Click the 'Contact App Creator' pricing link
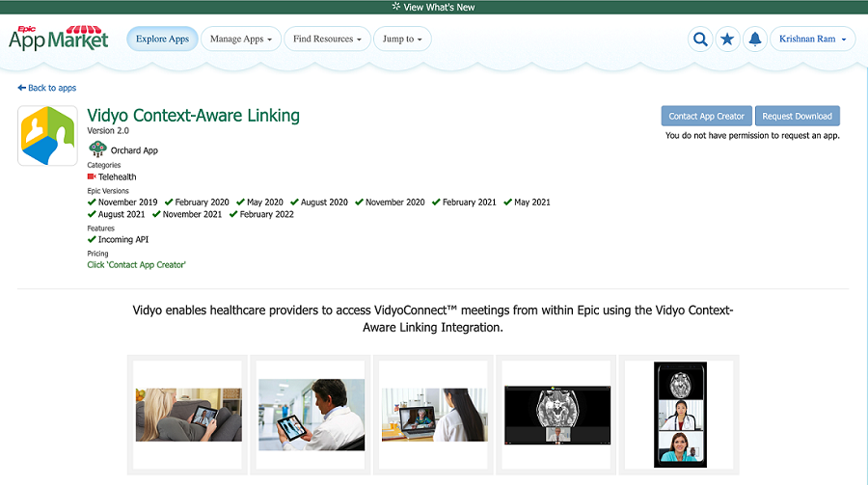The width and height of the screenshot is (868, 485). point(136,264)
